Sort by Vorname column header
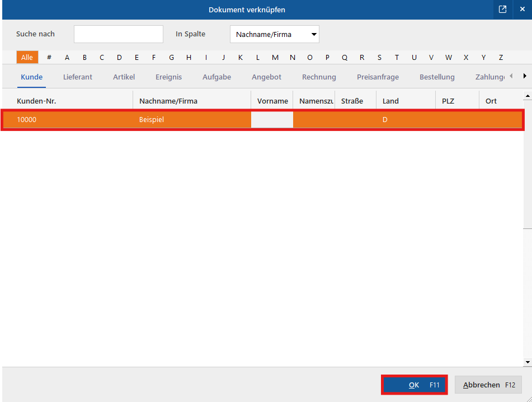 (x=272, y=101)
